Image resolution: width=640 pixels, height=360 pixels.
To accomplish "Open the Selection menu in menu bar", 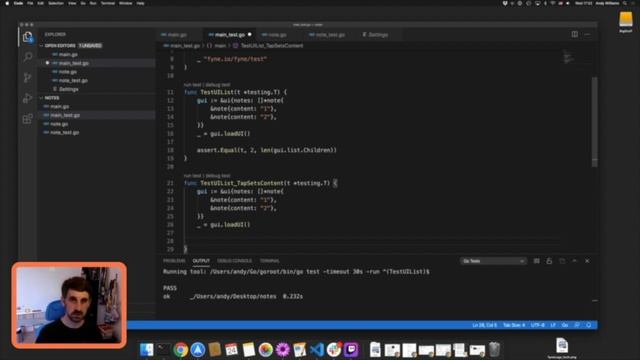I will tap(56, 3).
